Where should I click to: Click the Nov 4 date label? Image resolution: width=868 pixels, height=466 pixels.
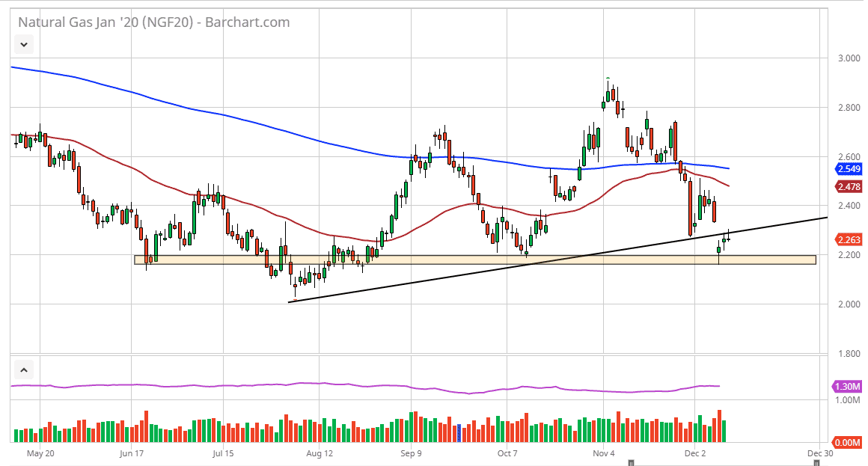click(x=603, y=453)
